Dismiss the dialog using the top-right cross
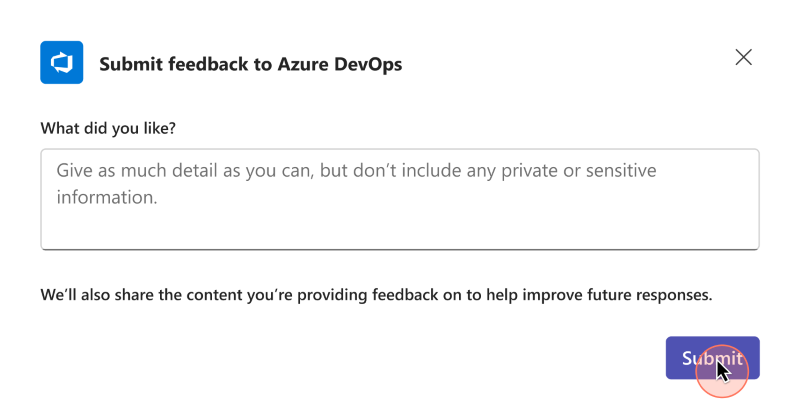 (x=743, y=57)
